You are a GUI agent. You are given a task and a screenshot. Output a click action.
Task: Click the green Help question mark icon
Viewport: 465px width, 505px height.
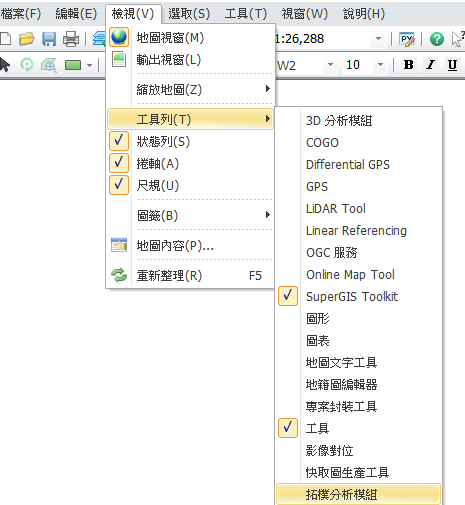(437, 39)
